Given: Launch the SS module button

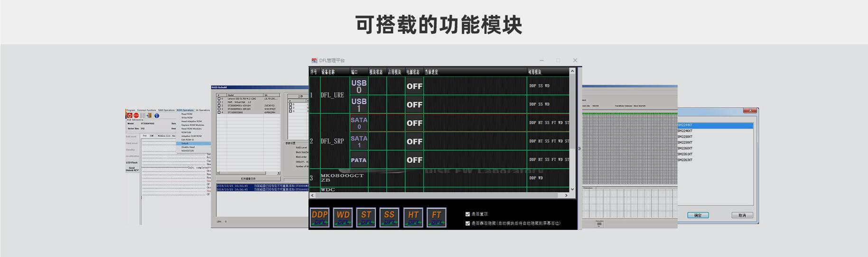Looking at the screenshot, I should click(389, 218).
